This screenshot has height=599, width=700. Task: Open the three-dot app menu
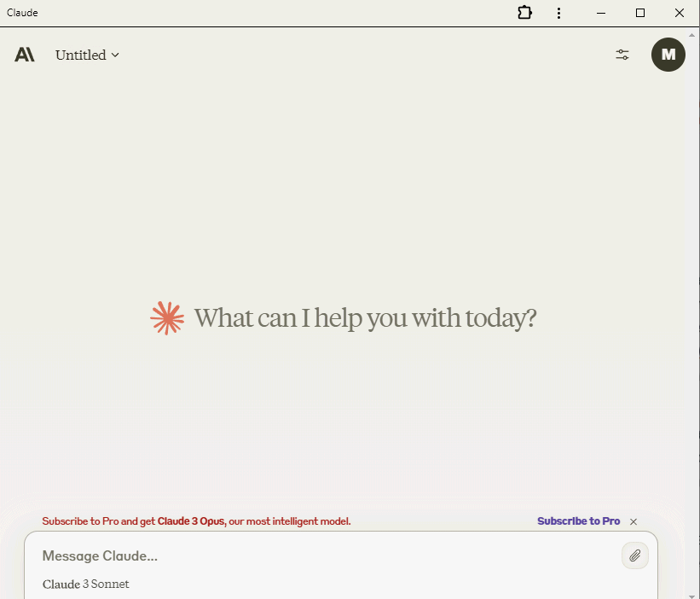click(558, 13)
